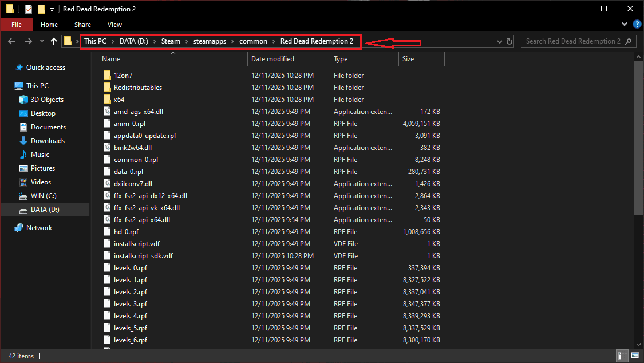This screenshot has height=363, width=644.
Task: Open Downloads in the navigation pane
Action: pos(48,141)
